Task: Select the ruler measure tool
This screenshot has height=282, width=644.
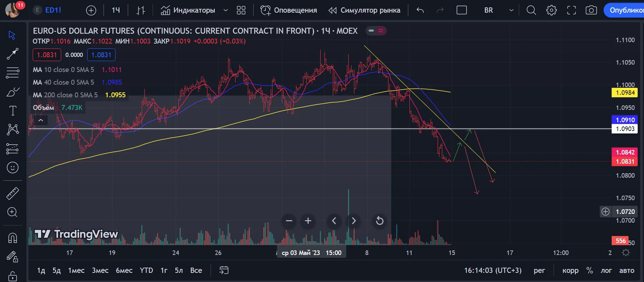Action: [12, 193]
